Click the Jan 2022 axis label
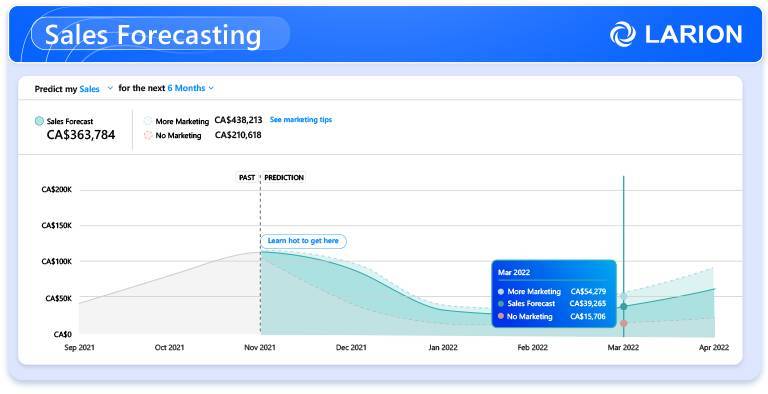 pyautogui.click(x=443, y=347)
